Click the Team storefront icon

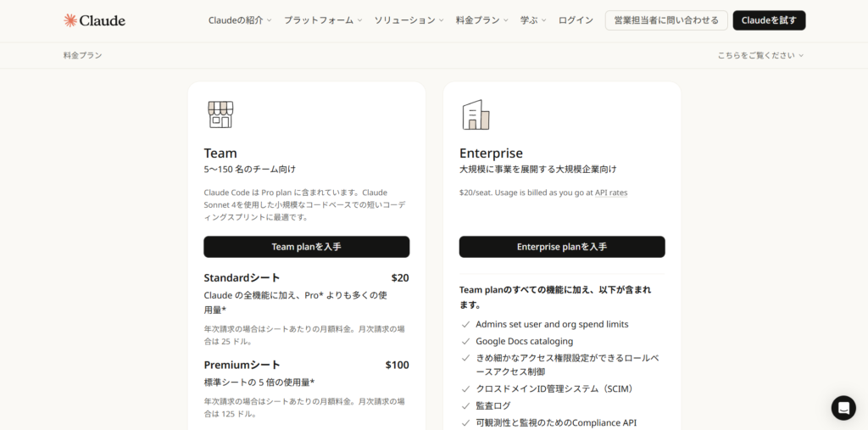point(220,114)
